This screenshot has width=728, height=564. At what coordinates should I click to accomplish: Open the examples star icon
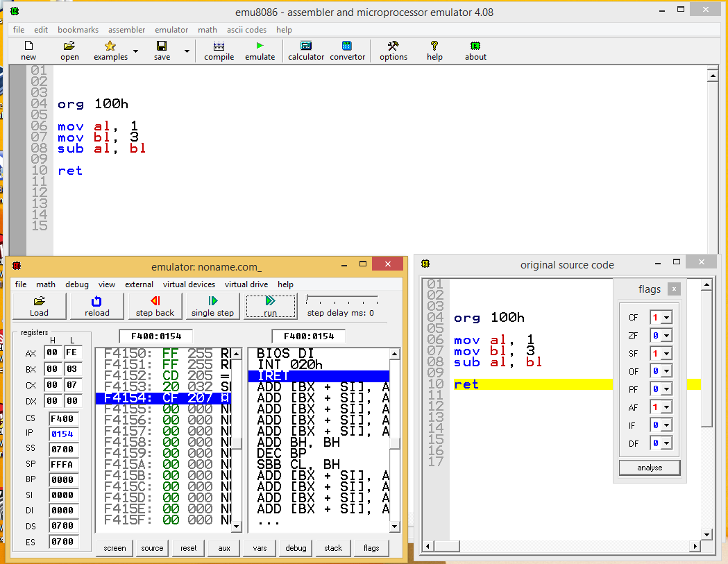[x=110, y=51]
